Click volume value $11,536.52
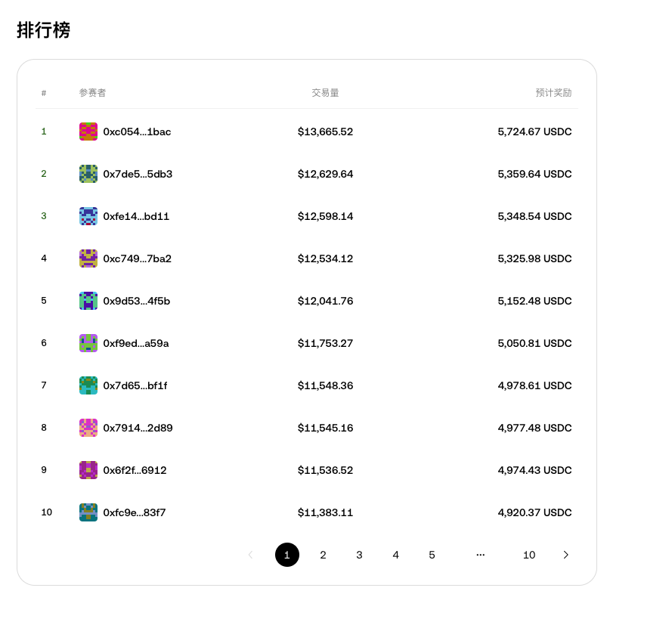This screenshot has height=625, width=672. [x=325, y=470]
